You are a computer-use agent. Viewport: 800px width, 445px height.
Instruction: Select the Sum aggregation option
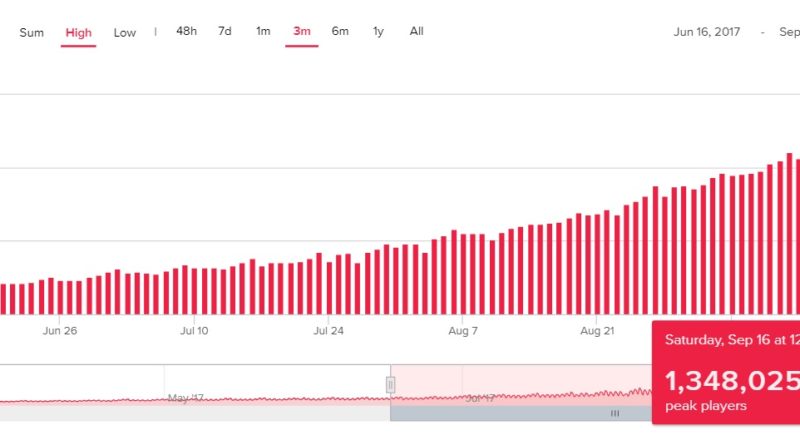(32, 32)
